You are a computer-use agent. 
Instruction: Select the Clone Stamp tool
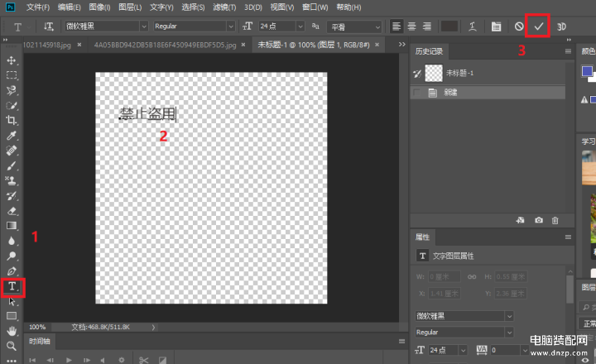12,181
